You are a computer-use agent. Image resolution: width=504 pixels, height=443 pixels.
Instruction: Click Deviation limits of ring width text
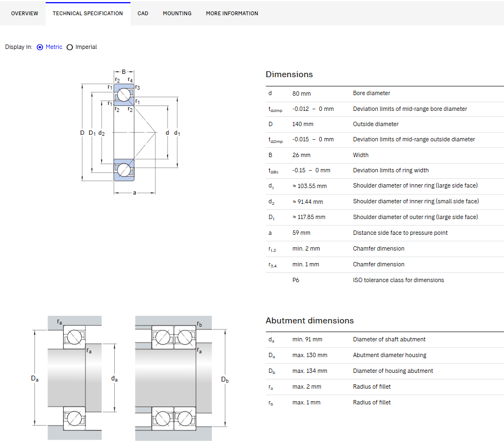(391, 170)
